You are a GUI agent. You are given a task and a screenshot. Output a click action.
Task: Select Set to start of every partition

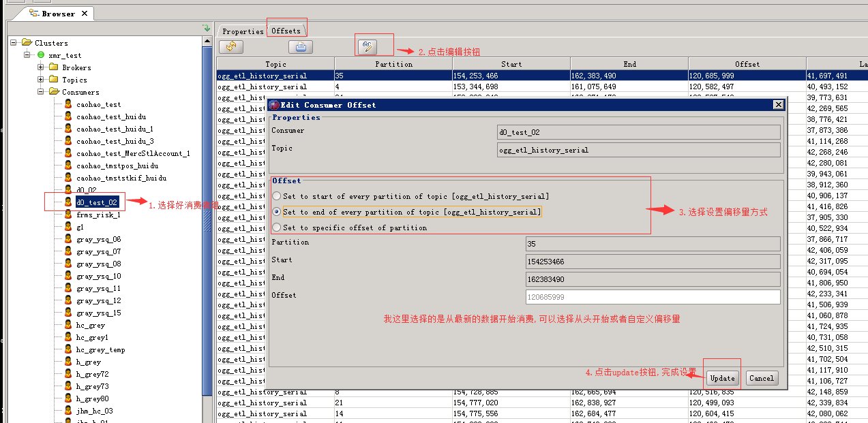276,196
